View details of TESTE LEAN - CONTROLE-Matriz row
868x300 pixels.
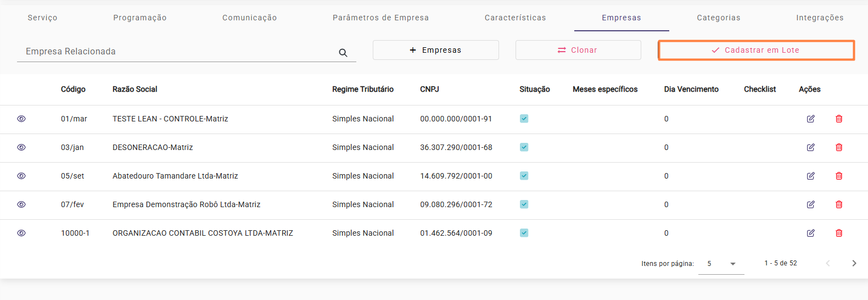(x=21, y=119)
